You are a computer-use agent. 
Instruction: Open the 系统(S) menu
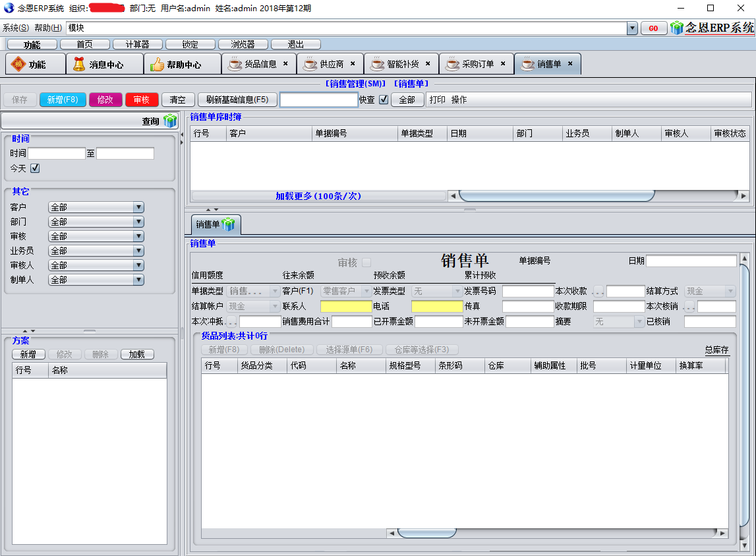[x=16, y=28]
